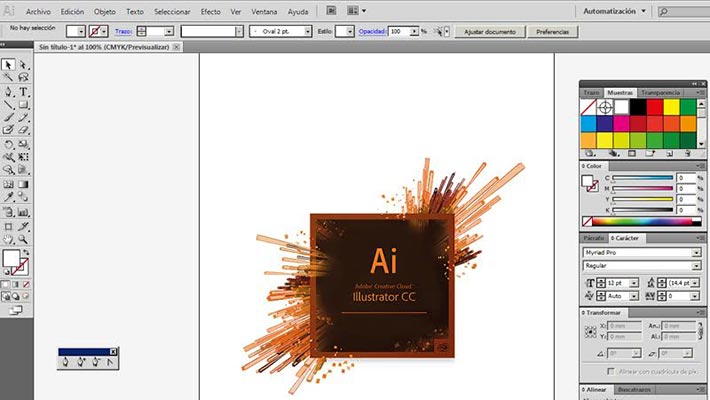Screen dimensions: 710x400
Task: Select the Pencil tool
Action: (x=23, y=117)
